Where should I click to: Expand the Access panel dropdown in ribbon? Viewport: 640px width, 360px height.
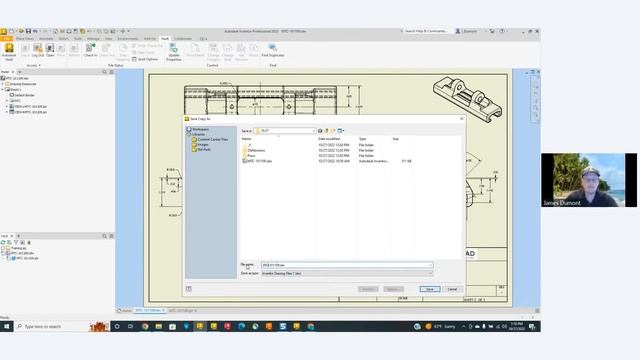[34, 65]
